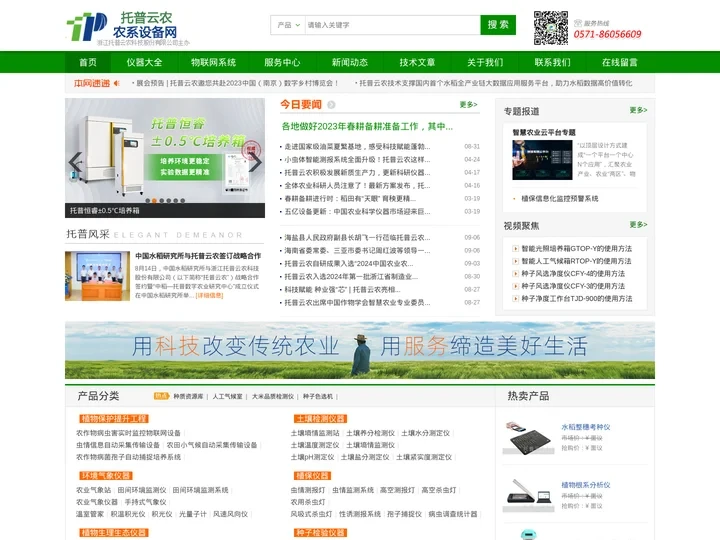Open the 新闻动态 menu item
Image resolution: width=720 pixels, height=540 pixels.
349,62
